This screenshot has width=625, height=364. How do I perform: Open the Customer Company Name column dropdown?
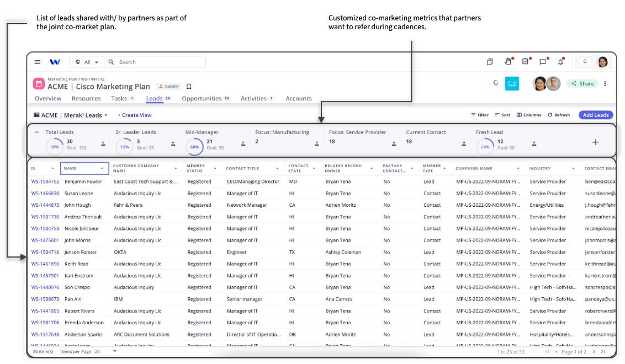point(176,168)
